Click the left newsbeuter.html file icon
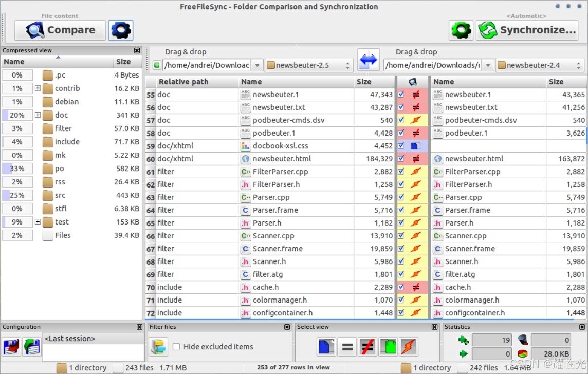The width and height of the screenshot is (588, 374). 245,159
